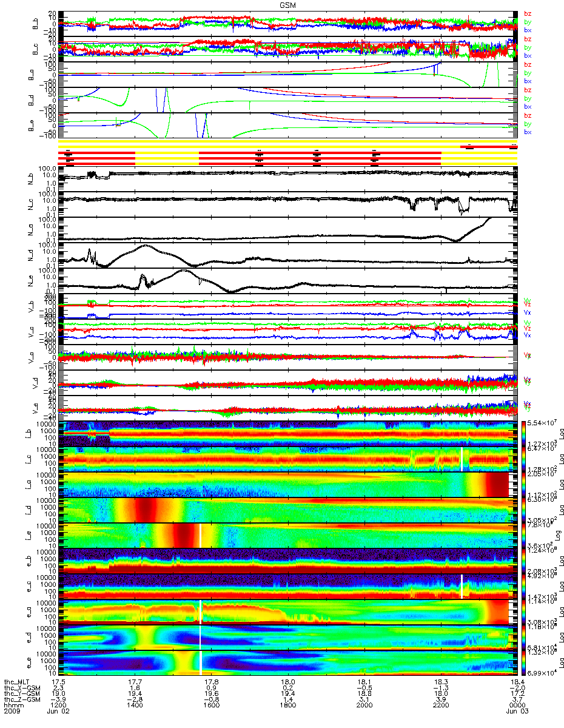Click the Vx legend of V_b panel
Screen dimensions: 564x728
pos(528,313)
